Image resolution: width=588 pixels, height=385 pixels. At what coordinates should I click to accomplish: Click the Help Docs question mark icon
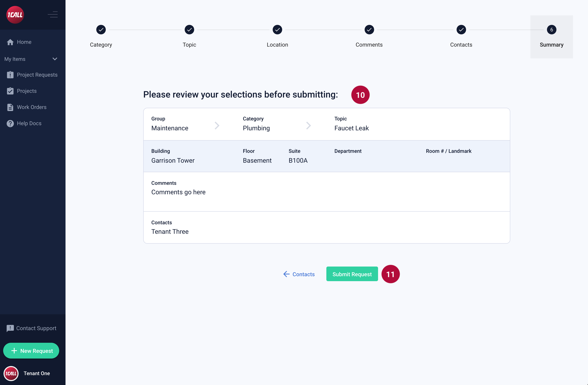(x=10, y=123)
